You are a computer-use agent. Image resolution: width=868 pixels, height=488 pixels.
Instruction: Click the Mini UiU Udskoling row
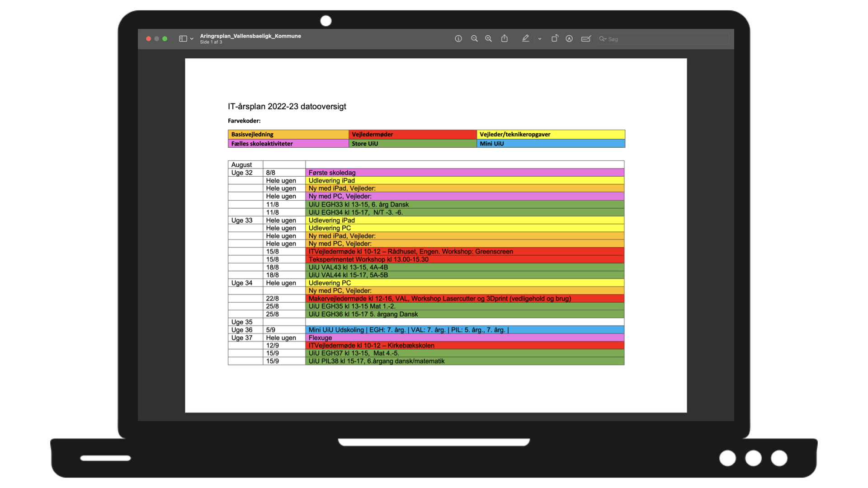click(x=465, y=330)
